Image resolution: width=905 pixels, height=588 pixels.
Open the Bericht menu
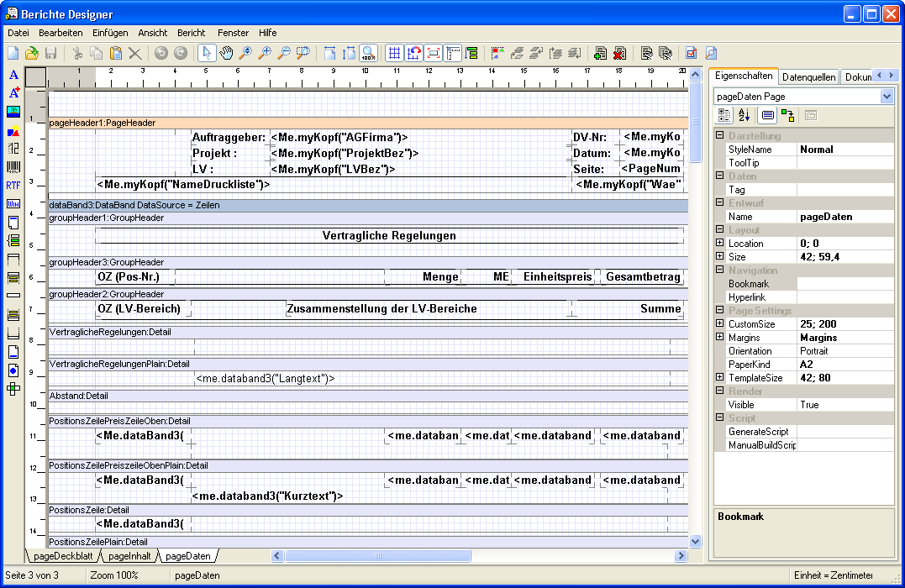point(191,33)
